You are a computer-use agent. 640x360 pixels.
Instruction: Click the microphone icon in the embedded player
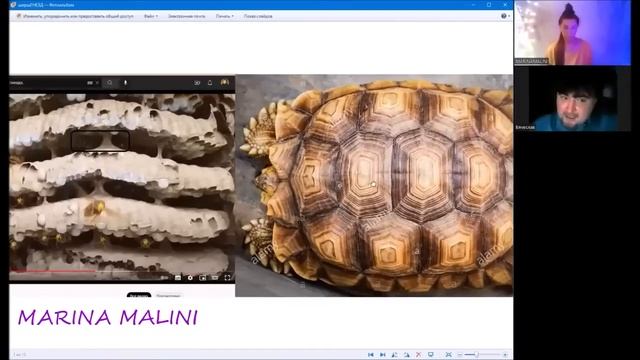click(125, 82)
